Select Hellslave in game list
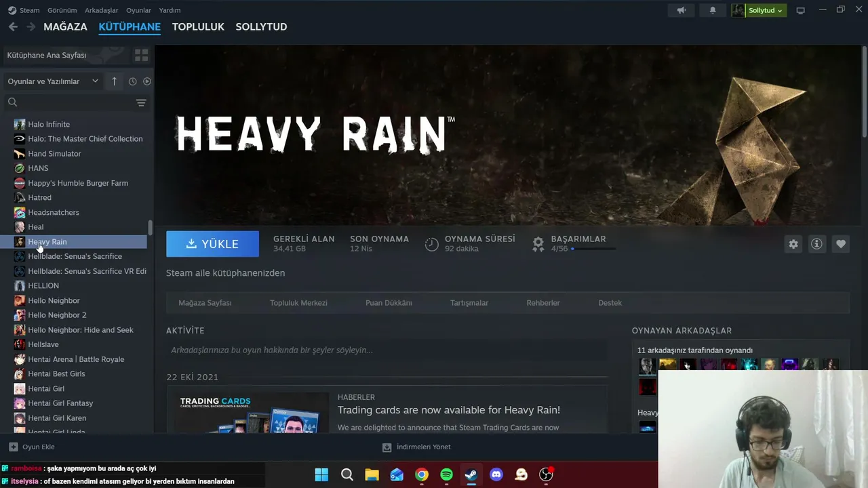Screen dimensions: 868x488 pyautogui.click(x=43, y=344)
